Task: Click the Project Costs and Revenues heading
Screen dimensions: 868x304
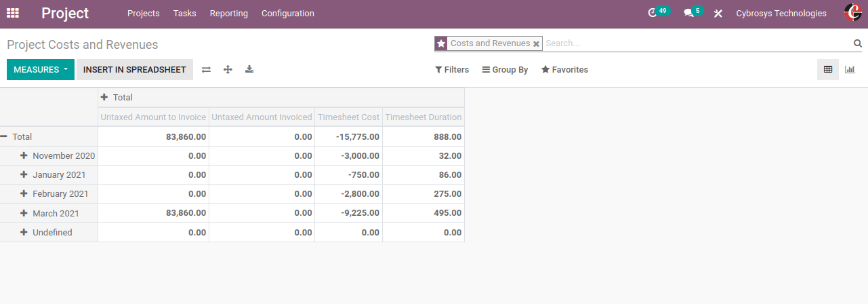Action: click(83, 45)
